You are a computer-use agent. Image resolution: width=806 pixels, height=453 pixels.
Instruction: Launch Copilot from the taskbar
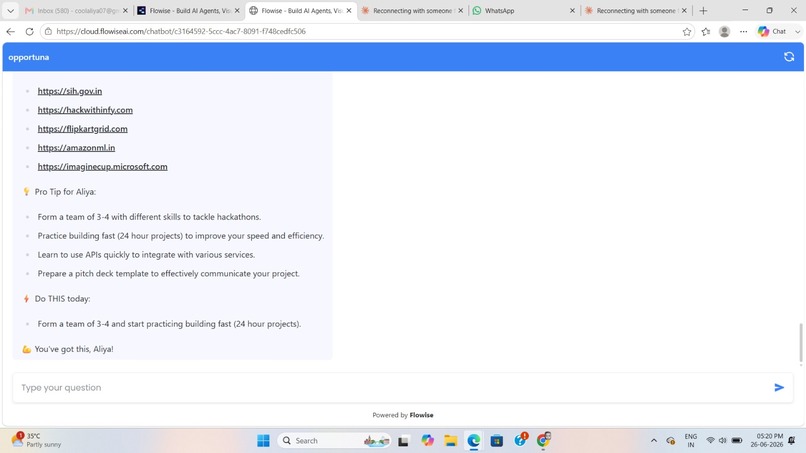427,441
